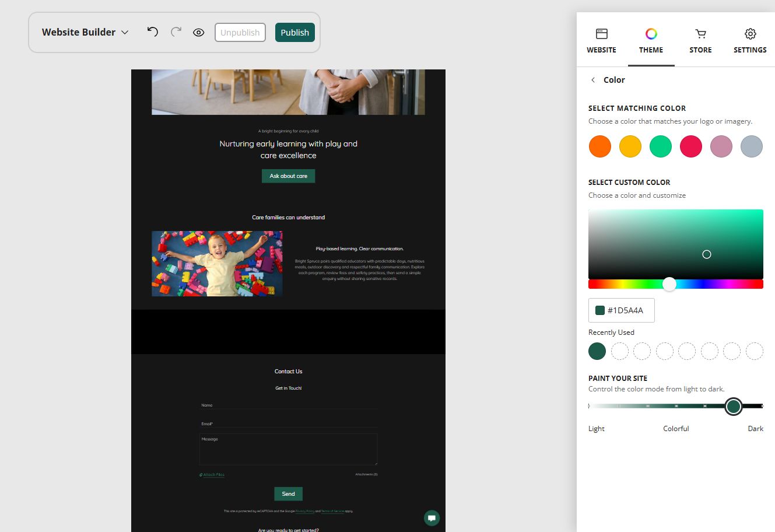Image resolution: width=775 pixels, height=532 pixels.
Task: Click the Care families can understand heading
Action: 289,218
